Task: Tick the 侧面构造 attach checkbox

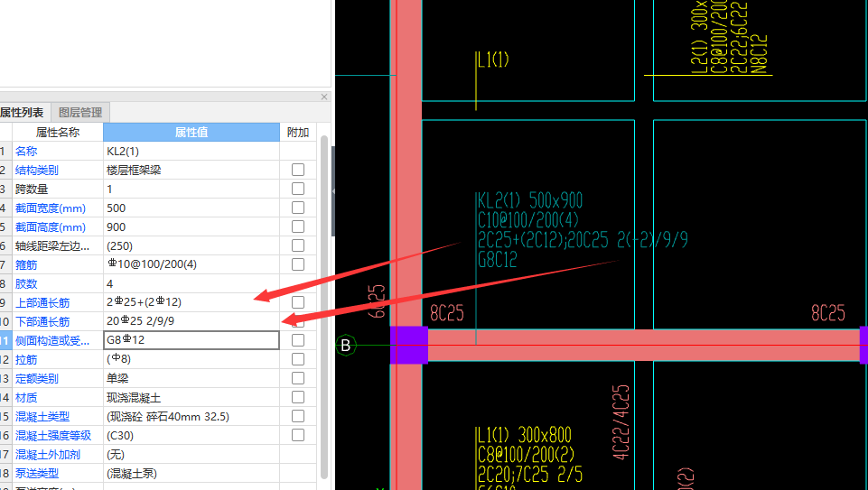Action: (x=298, y=340)
